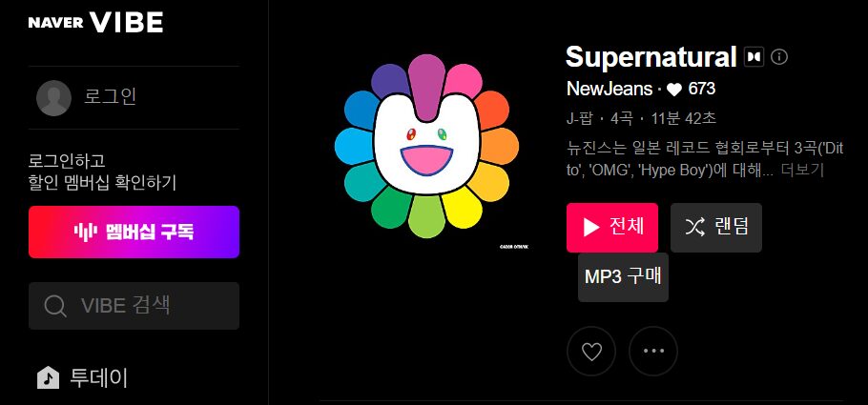Viewport: 868px width, 405px height.
Task: Open the 투데이 menu item
Action: click(83, 378)
